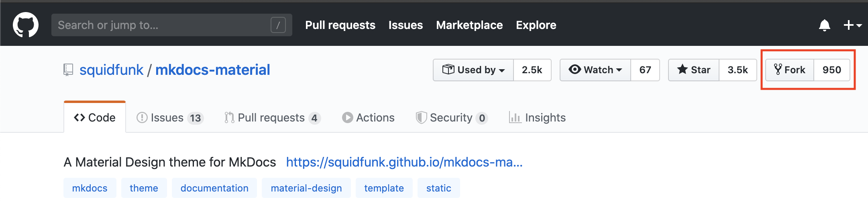Open the notifications bell

click(x=825, y=25)
